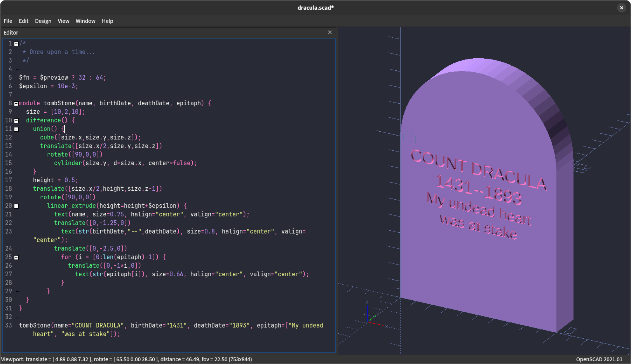Collapse the union() block fold marker

tap(16, 129)
